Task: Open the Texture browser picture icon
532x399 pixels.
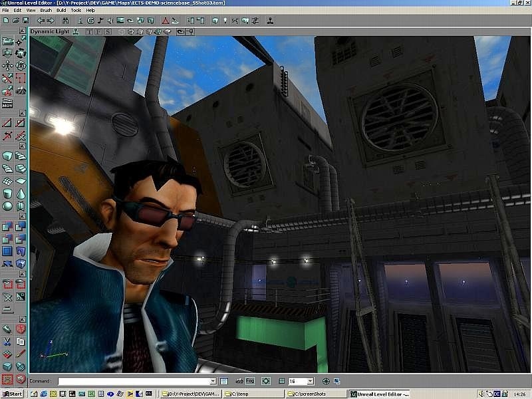Action: pyautogui.click(x=120, y=21)
